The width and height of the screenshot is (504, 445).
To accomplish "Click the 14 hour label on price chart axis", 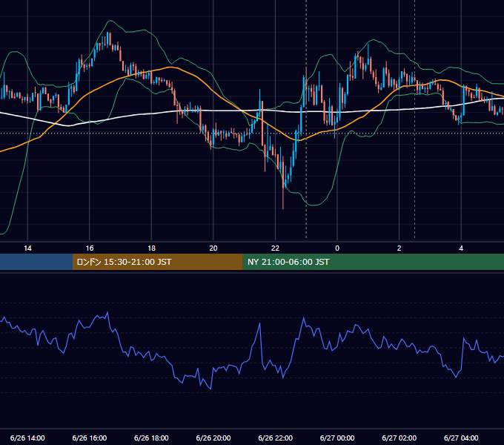I will tap(27, 248).
